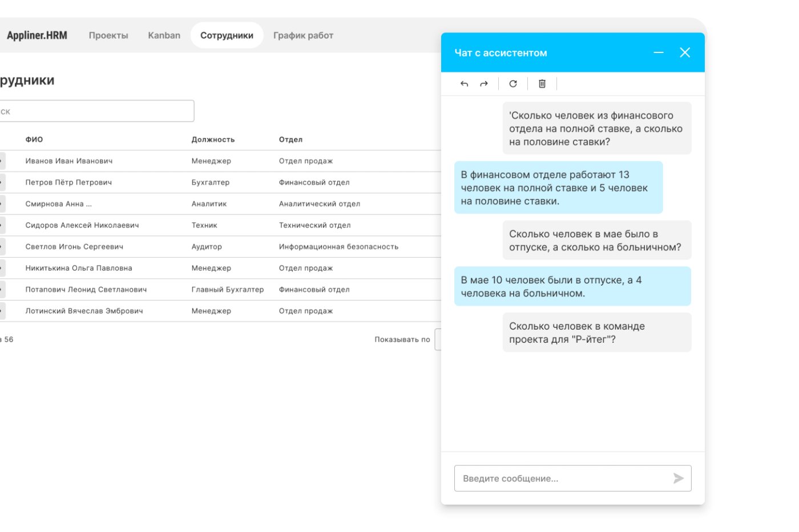This screenshot has height=532, width=799.
Task: Select employee Сидоров Алексей Николаевич
Action: [82, 225]
